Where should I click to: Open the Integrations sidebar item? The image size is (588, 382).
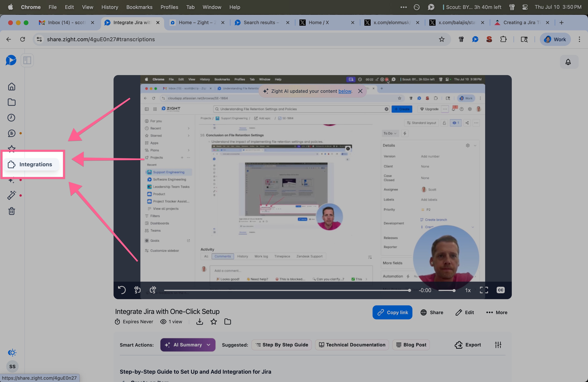pos(31,164)
